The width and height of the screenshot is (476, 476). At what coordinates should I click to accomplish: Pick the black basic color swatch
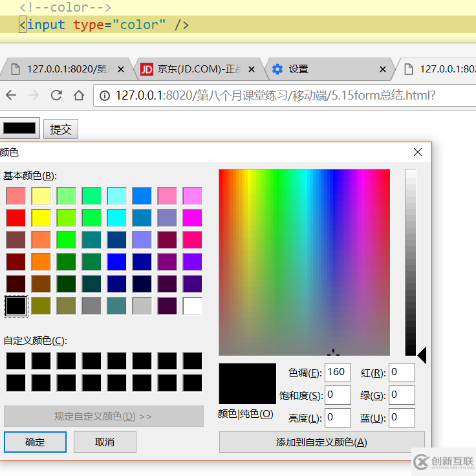click(x=16, y=306)
